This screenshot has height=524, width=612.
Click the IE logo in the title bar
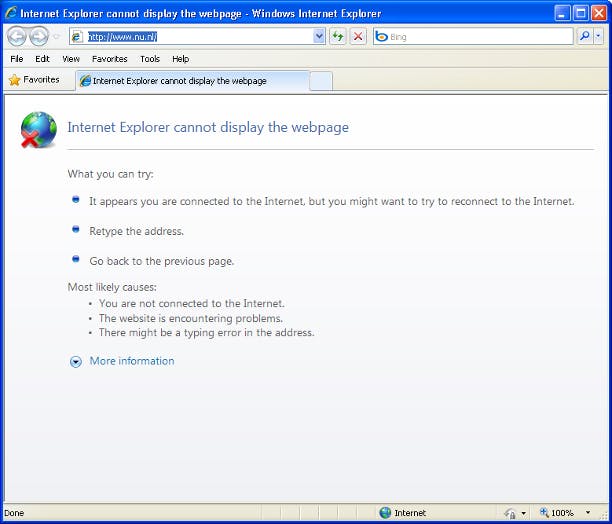pos(11,13)
